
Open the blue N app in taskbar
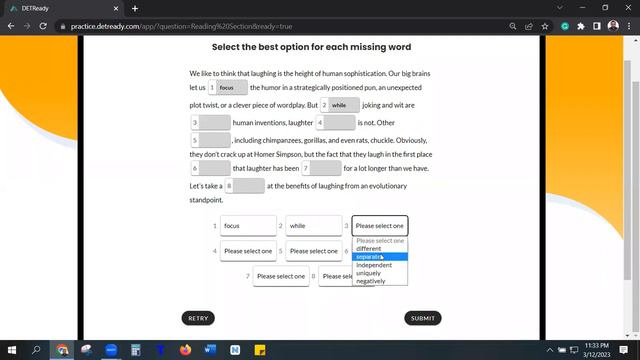pos(235,350)
